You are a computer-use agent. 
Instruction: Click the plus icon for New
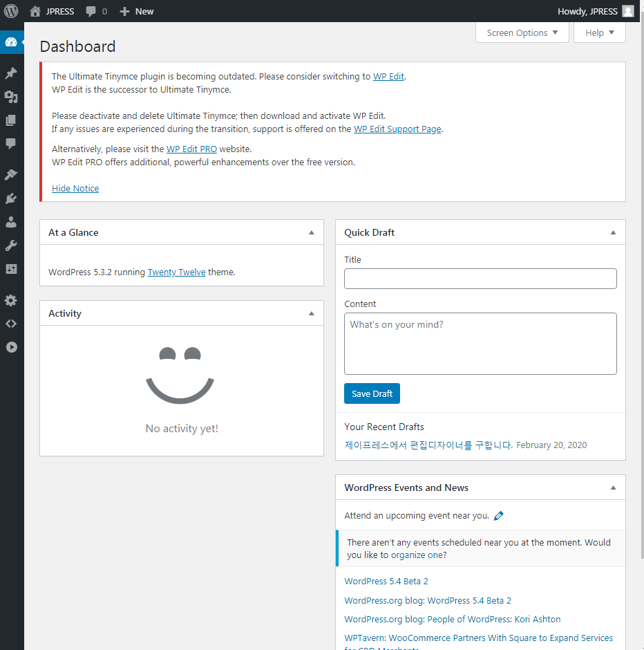(x=124, y=11)
